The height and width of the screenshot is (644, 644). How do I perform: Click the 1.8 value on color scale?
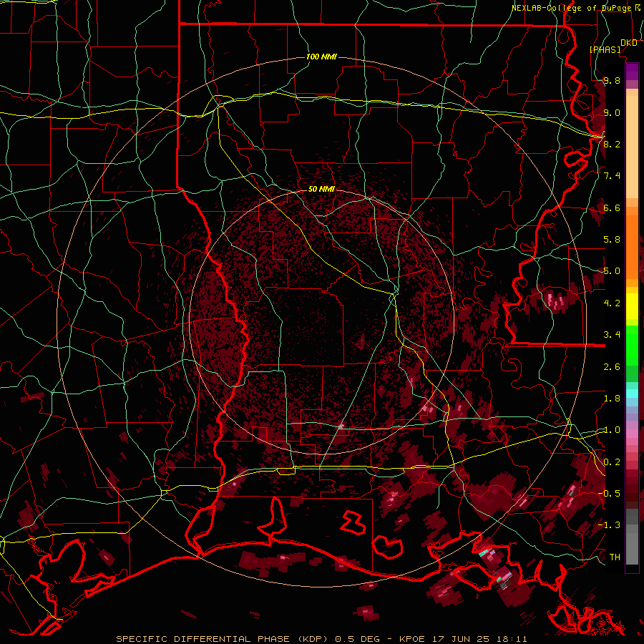[x=612, y=399]
